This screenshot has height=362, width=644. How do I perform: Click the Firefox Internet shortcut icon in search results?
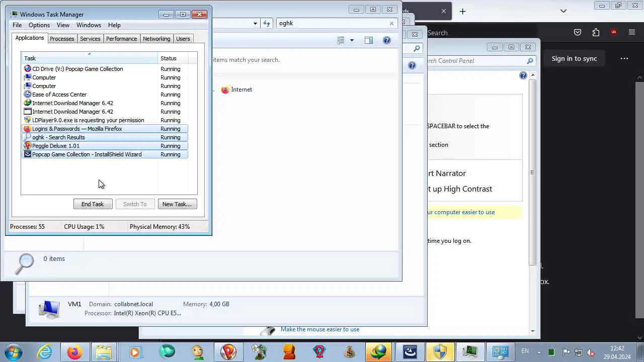(x=225, y=89)
